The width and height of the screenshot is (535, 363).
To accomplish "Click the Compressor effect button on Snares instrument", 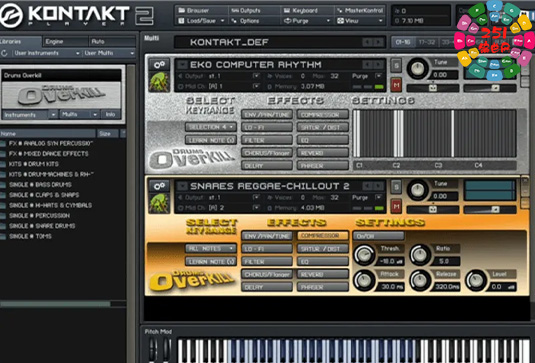I will (x=322, y=236).
